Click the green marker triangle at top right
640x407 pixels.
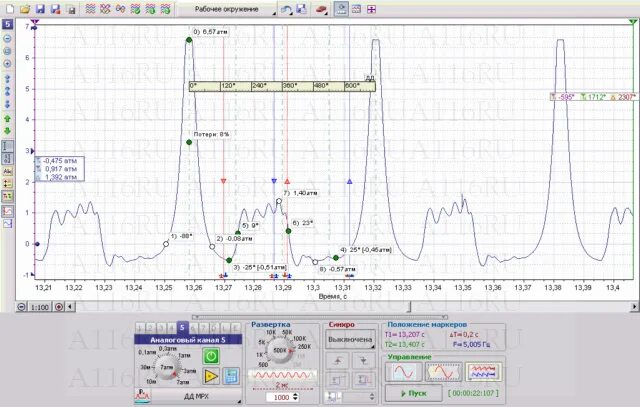click(x=633, y=22)
